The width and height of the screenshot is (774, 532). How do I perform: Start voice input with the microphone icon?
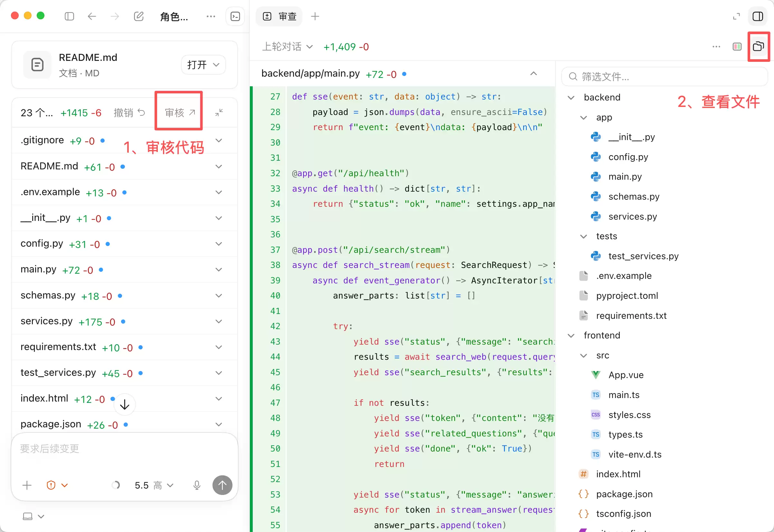[x=197, y=485]
